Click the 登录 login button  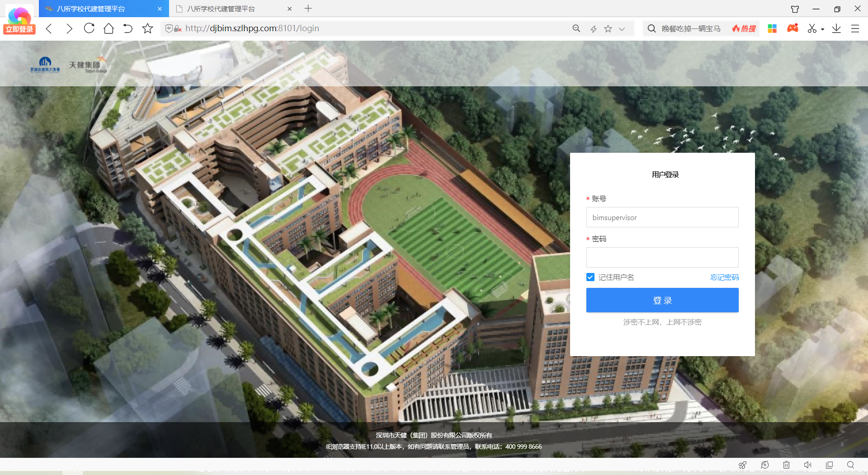(x=662, y=300)
